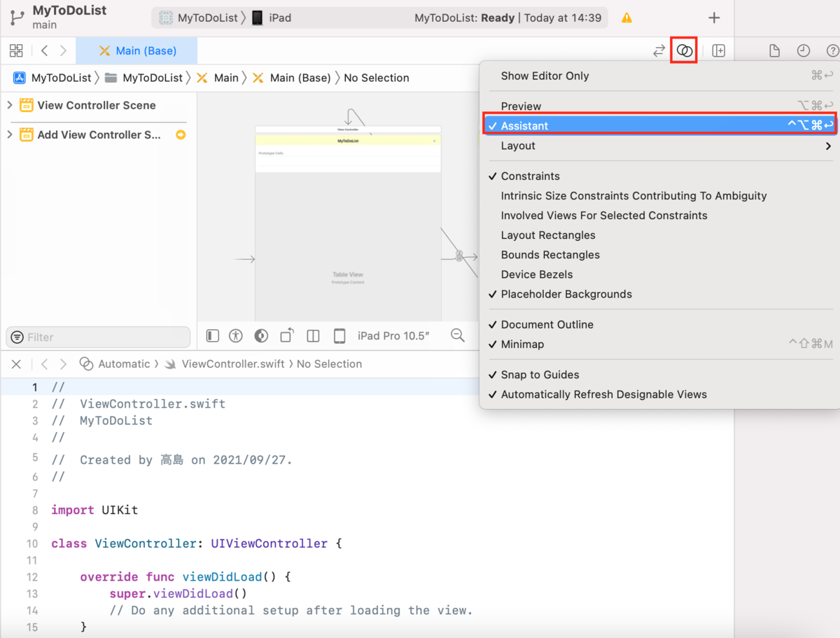Zoom out of the storyboard canvas
840x638 pixels.
(x=458, y=335)
